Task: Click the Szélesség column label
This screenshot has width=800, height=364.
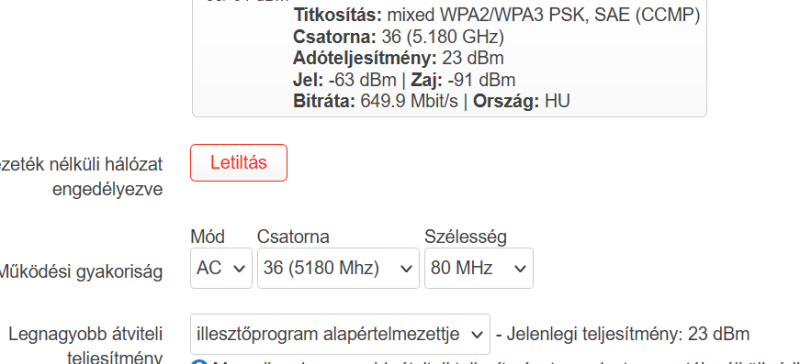Action: [465, 237]
